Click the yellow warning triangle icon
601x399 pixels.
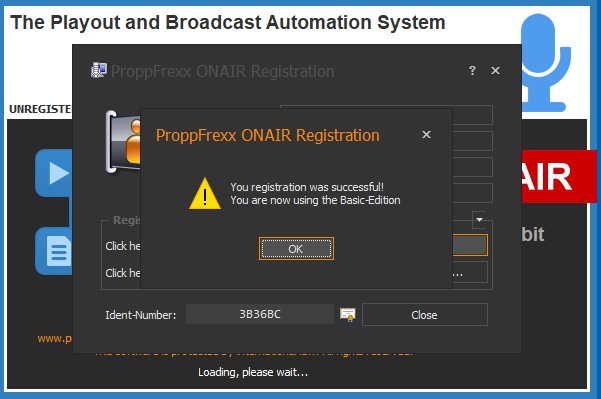205,194
